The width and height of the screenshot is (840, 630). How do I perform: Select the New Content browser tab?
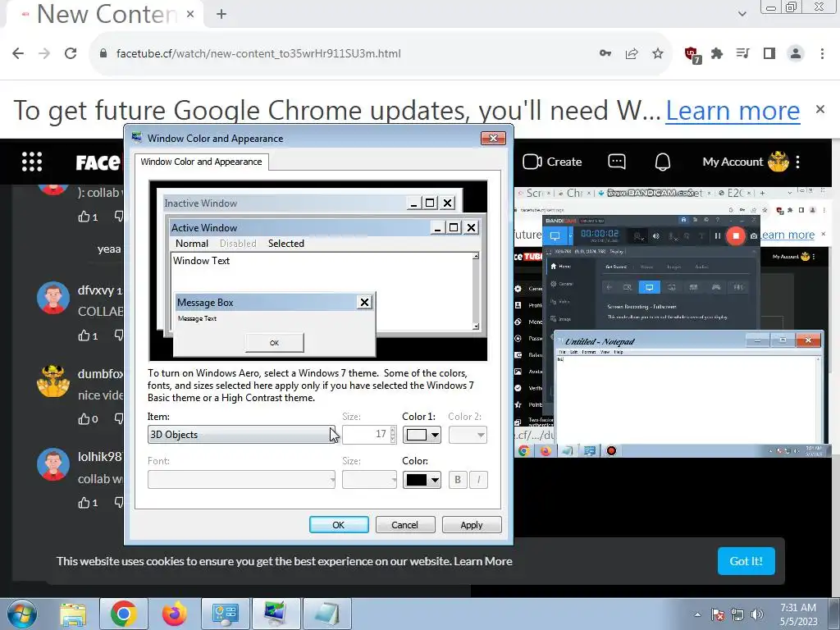pos(106,15)
